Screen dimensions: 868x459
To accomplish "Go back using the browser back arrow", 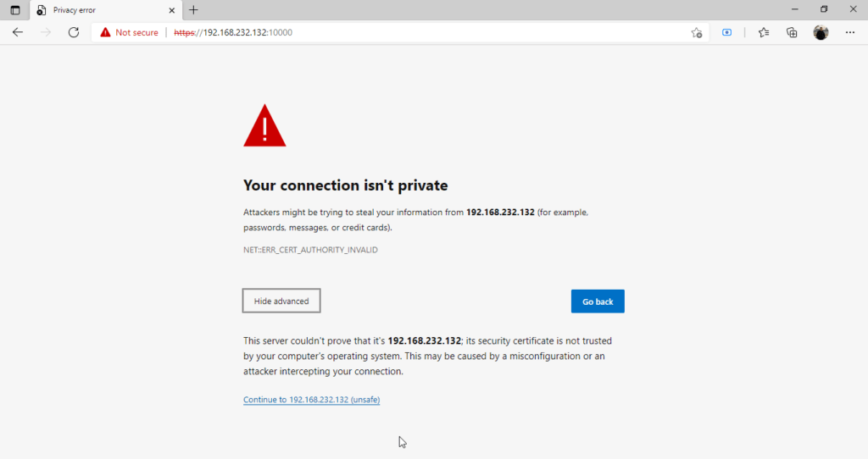I will [18, 32].
